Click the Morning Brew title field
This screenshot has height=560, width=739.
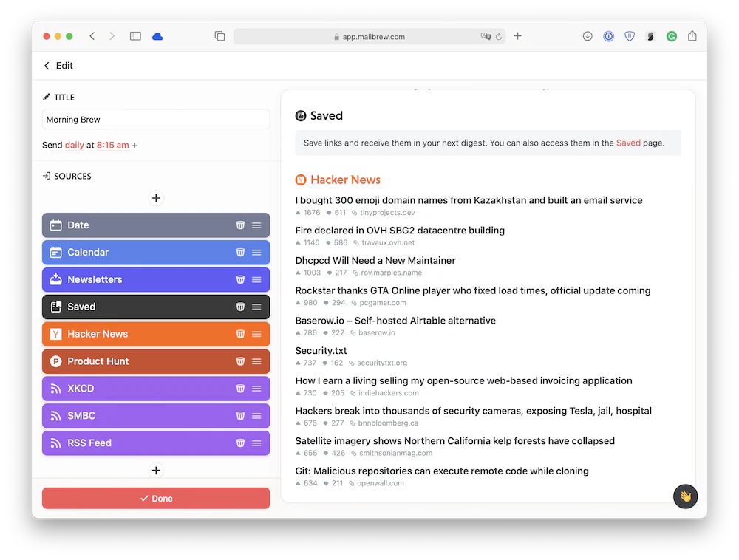(x=156, y=120)
